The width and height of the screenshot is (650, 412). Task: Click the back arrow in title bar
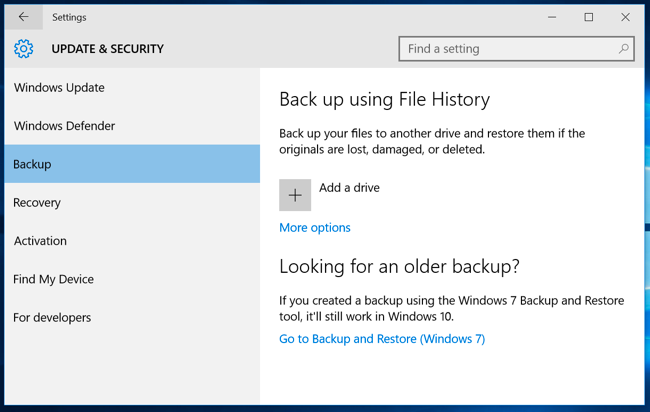[24, 17]
